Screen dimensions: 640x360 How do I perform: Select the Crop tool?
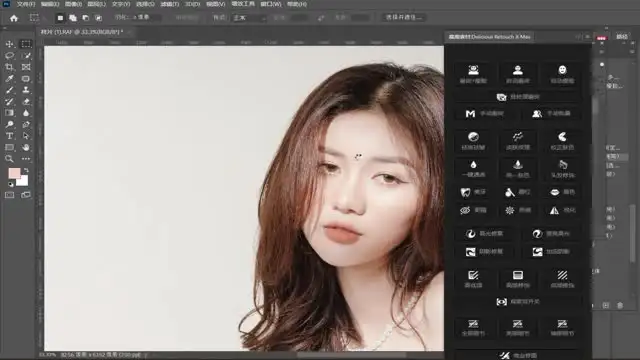click(9, 67)
